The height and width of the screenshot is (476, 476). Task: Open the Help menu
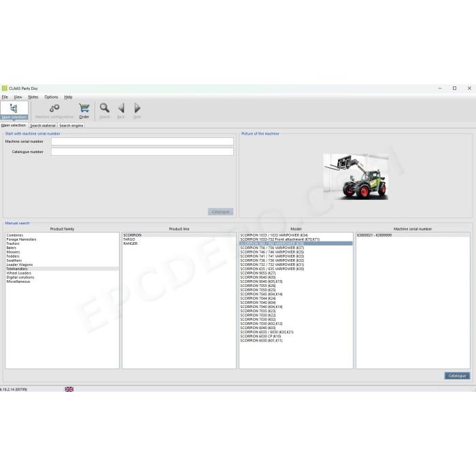(68, 97)
